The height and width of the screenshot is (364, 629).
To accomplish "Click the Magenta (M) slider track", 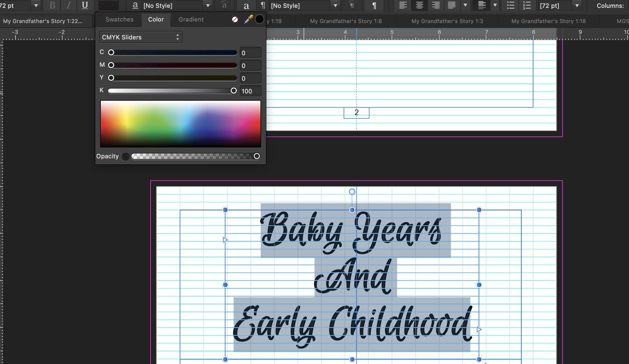I will click(172, 65).
